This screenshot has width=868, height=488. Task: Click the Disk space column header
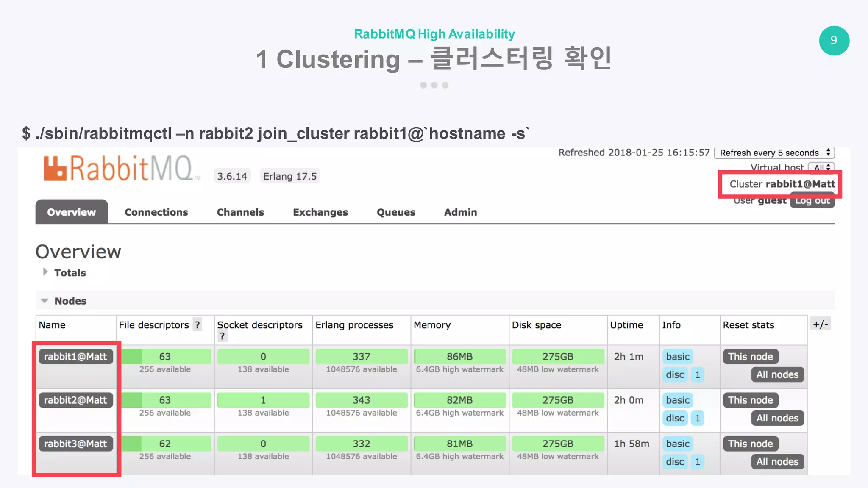(537, 325)
